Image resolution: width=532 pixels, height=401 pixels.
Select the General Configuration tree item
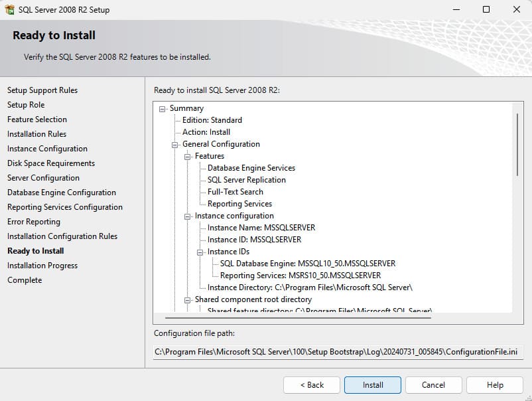click(221, 144)
